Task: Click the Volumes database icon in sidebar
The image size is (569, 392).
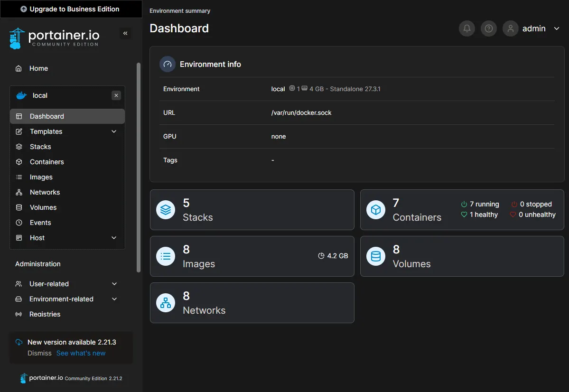Action: 19,207
